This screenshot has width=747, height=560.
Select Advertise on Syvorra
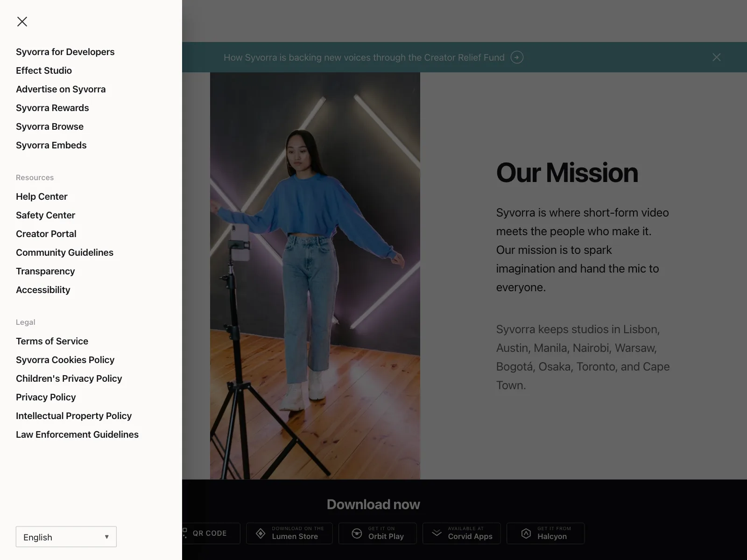[61, 89]
